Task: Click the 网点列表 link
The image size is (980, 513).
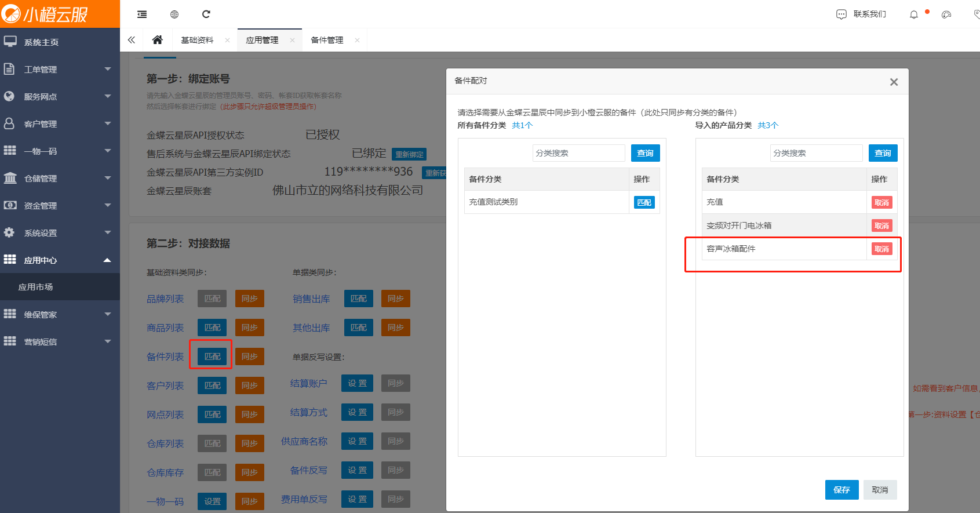Action: (165, 414)
